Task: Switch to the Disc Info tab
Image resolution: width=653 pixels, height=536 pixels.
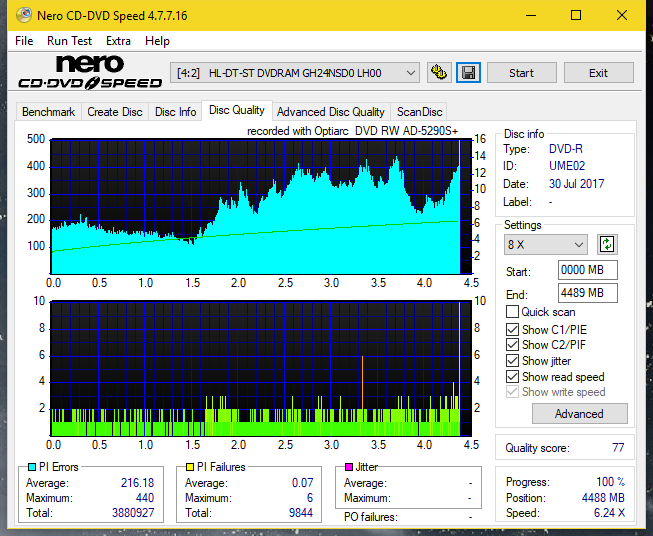Action: coord(175,112)
